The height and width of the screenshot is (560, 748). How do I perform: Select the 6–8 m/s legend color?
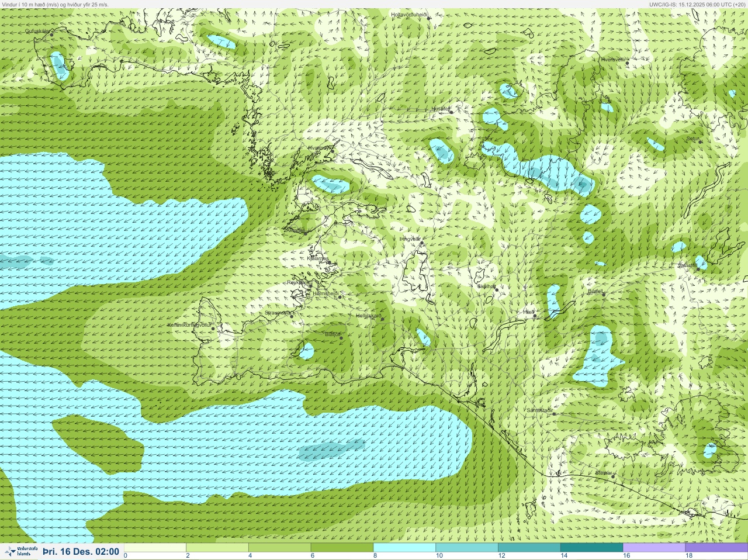(342, 547)
